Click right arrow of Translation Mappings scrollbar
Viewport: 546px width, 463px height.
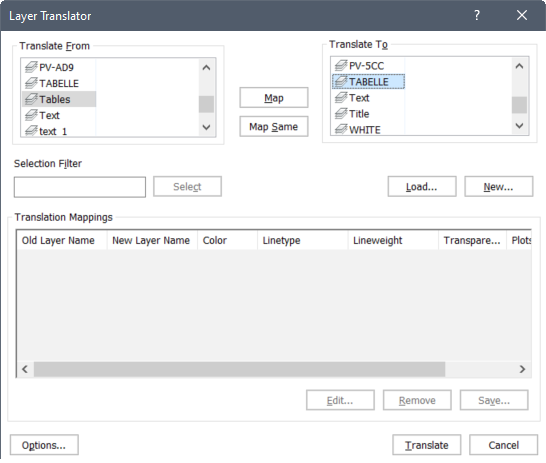pos(522,369)
